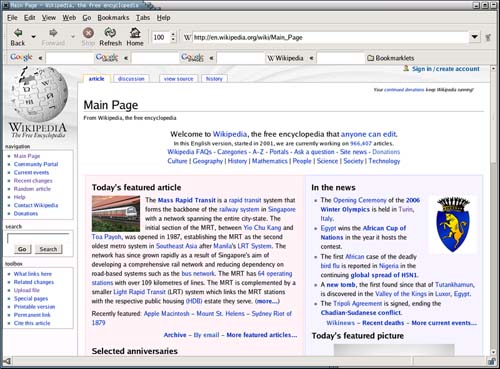
Task: Open the Mass Rapid Transit article link
Action: tap(187, 200)
